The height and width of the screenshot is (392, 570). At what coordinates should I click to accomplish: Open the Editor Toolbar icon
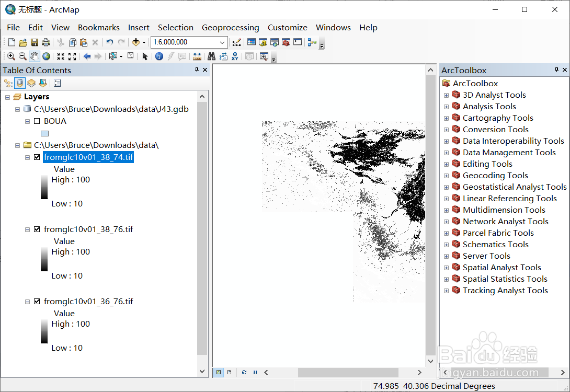(237, 42)
